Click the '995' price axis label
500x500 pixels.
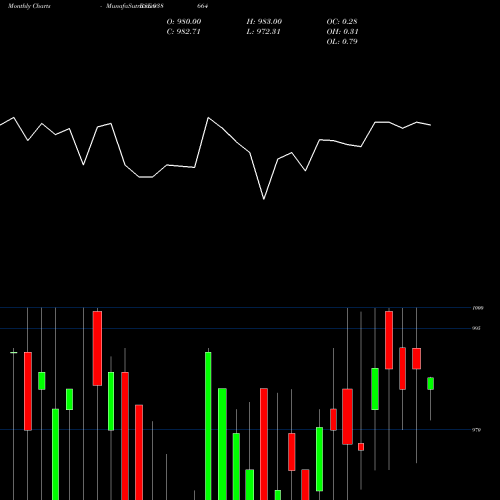tap(476, 328)
